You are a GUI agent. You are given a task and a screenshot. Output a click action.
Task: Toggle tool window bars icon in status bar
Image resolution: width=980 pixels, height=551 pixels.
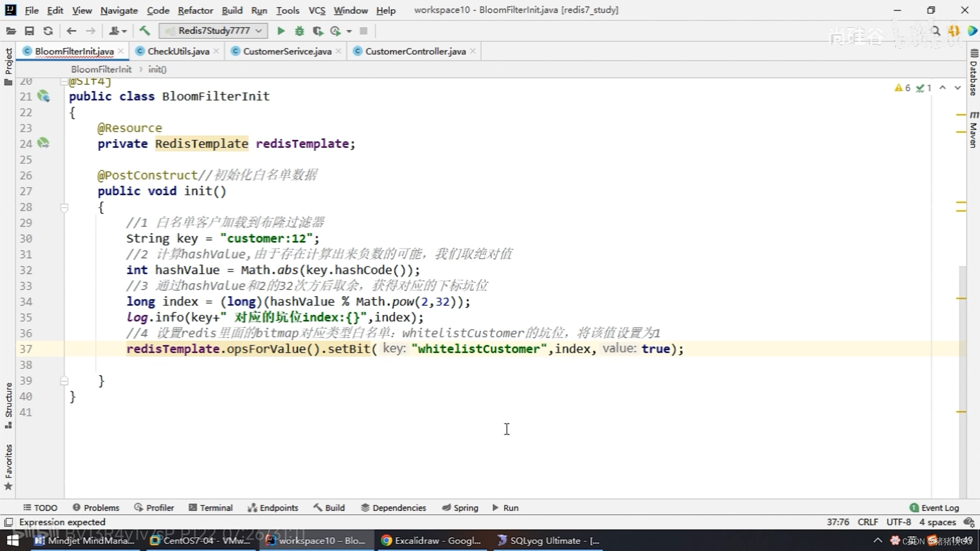[x=8, y=522]
